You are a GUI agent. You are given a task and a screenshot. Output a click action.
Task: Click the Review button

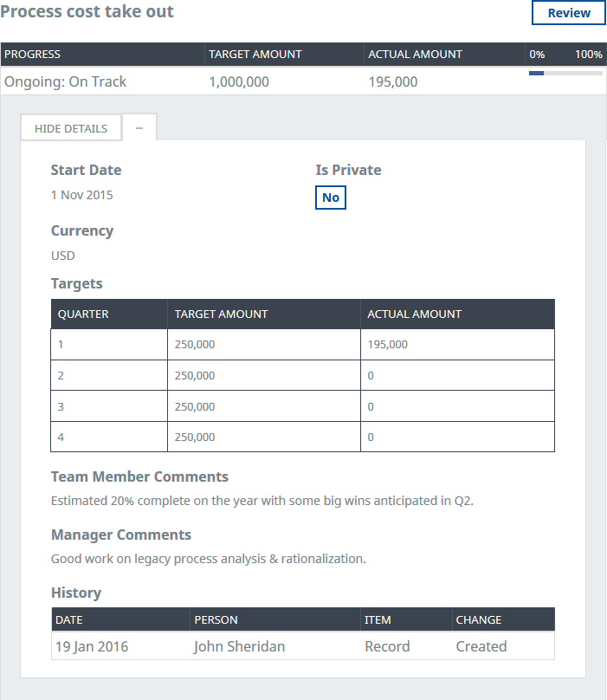tap(568, 13)
